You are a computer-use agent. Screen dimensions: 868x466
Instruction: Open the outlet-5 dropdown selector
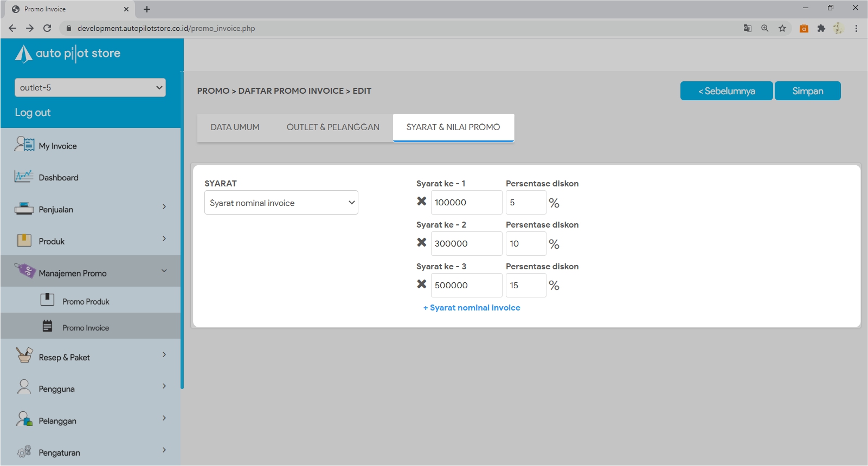(x=90, y=88)
